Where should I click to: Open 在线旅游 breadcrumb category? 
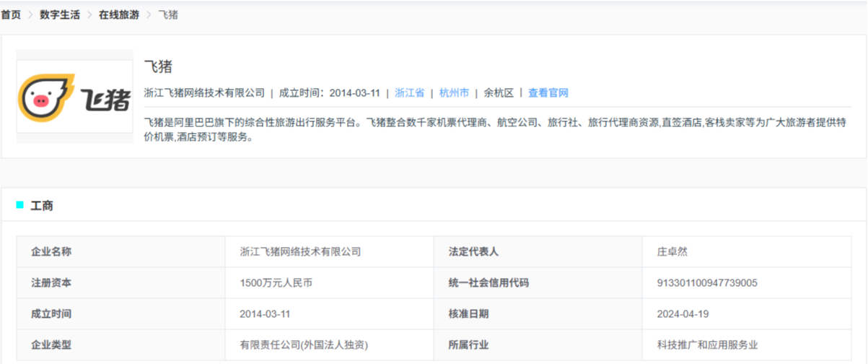tap(119, 14)
